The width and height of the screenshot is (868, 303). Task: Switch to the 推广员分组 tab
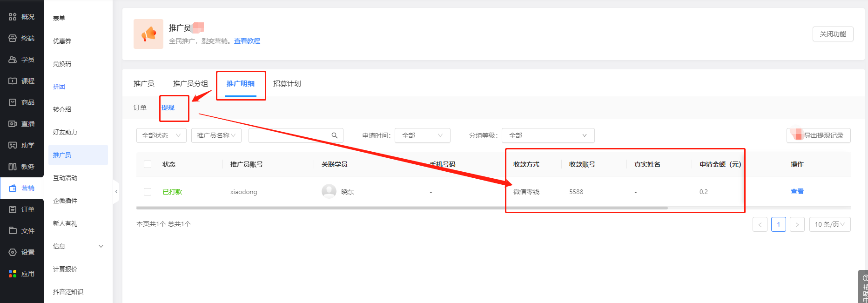pos(190,84)
